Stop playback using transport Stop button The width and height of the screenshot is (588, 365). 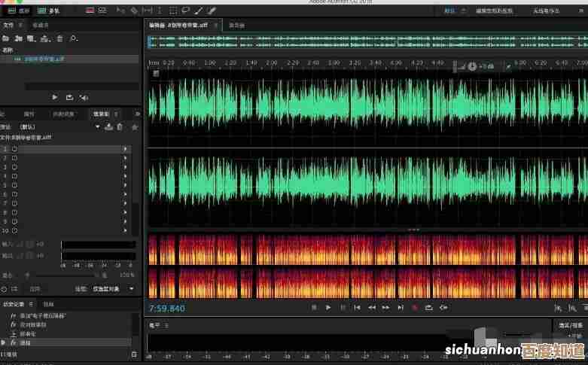(314, 307)
